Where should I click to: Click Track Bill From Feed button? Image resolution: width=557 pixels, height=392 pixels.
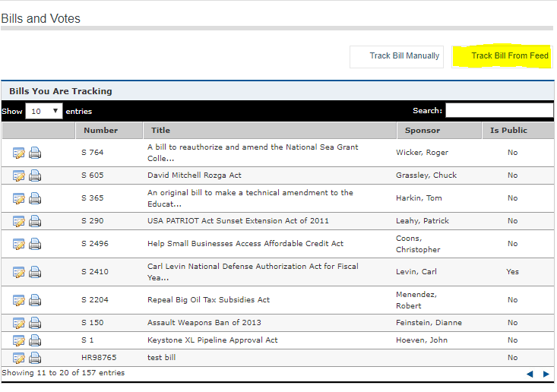coord(502,57)
